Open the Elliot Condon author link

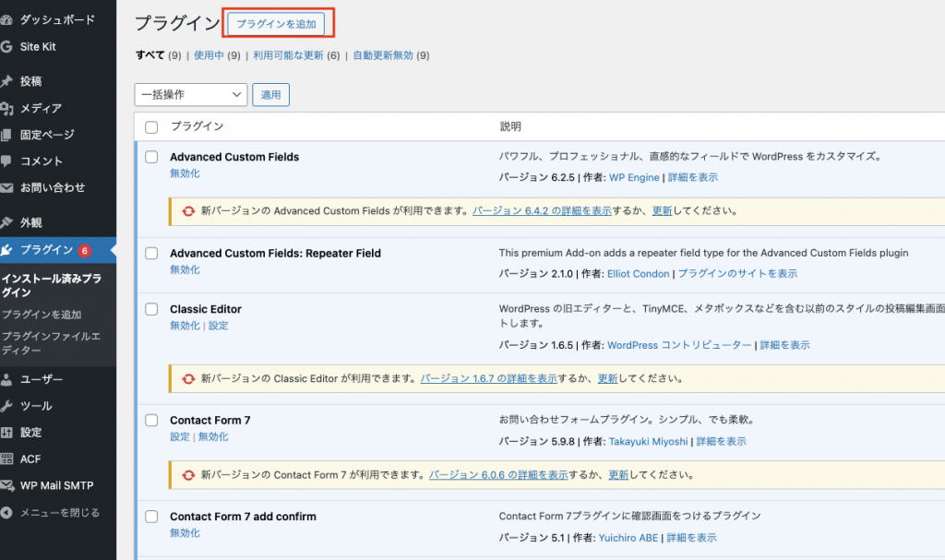pos(639,274)
